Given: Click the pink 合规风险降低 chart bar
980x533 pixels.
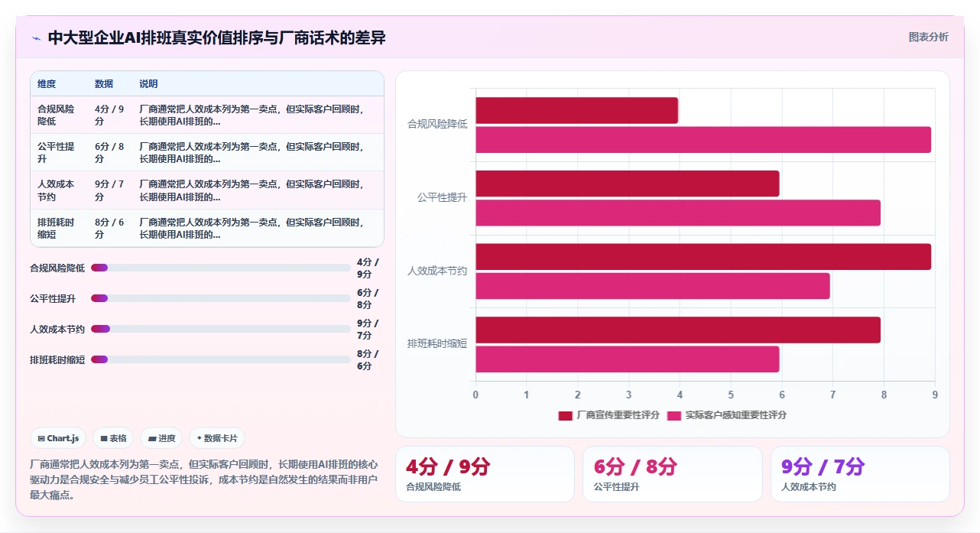Looking at the screenshot, I should [x=703, y=140].
